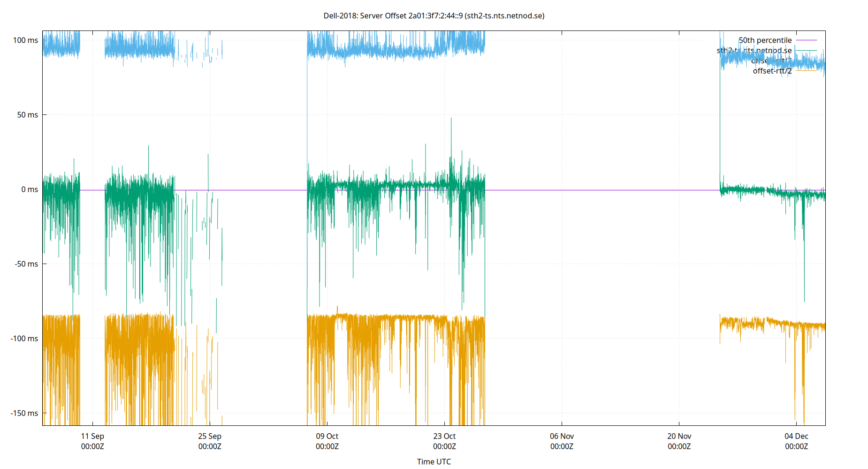The width and height of the screenshot is (868, 469).
Task: Click the Time UTC axis label
Action: (x=434, y=461)
